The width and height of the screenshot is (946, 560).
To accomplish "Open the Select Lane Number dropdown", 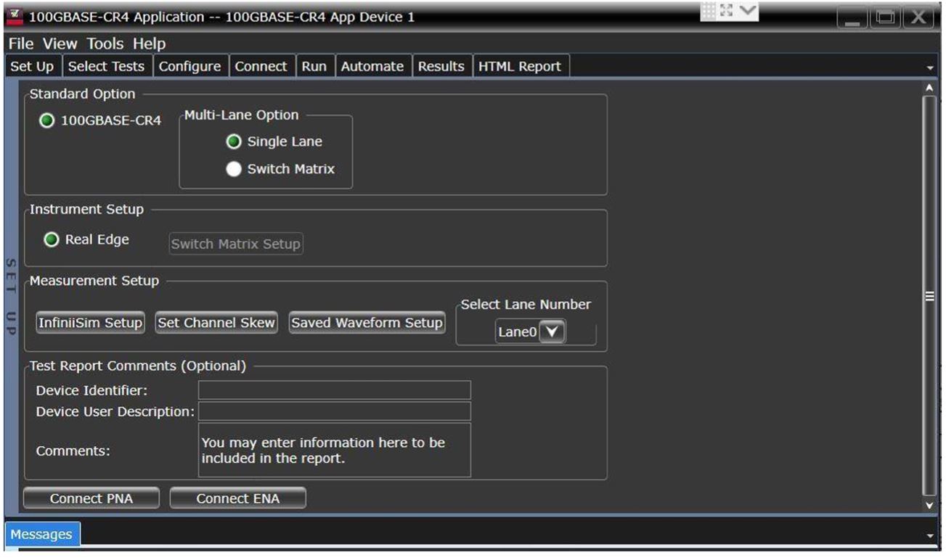I will (x=552, y=332).
